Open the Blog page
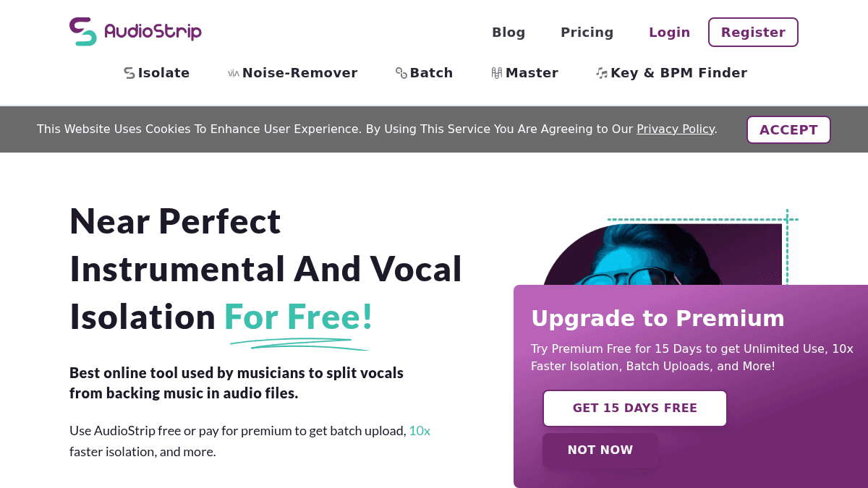This screenshot has width=868, height=488. click(x=509, y=33)
